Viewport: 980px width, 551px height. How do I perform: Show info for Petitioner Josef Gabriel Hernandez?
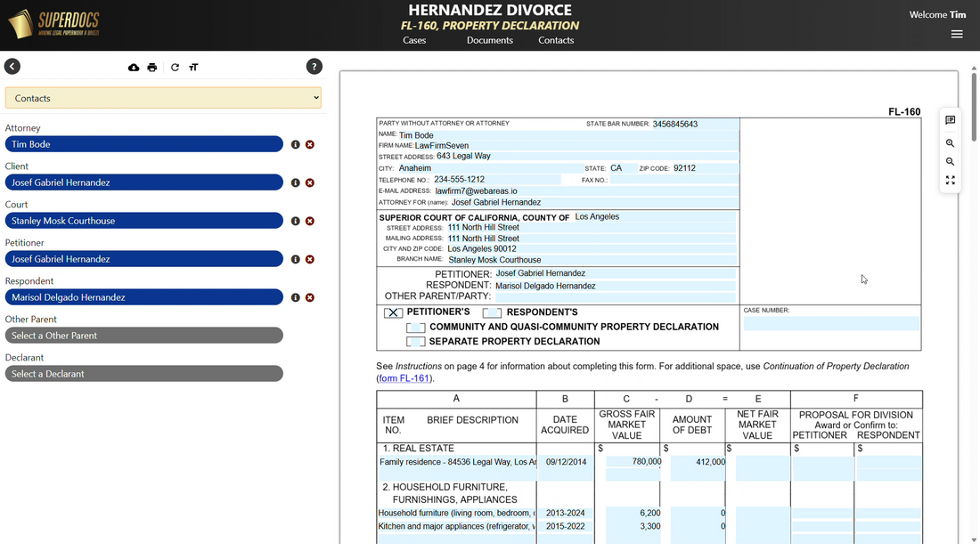tap(296, 259)
